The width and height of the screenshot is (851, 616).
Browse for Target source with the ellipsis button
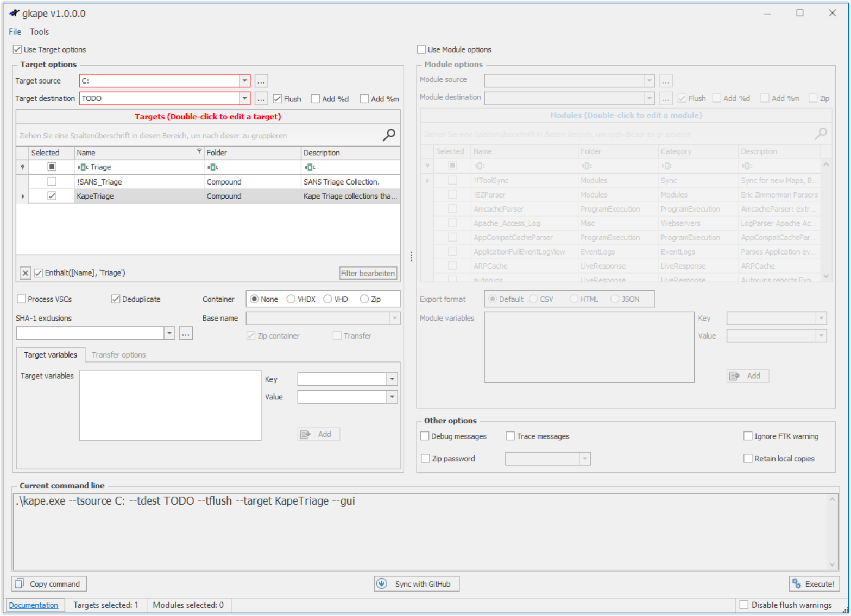[261, 81]
